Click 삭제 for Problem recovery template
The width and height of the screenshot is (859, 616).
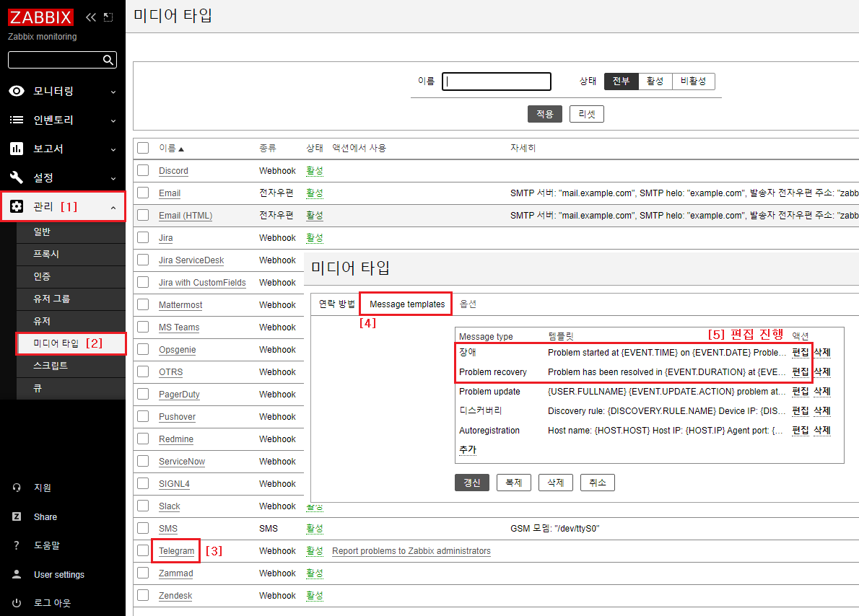click(821, 371)
